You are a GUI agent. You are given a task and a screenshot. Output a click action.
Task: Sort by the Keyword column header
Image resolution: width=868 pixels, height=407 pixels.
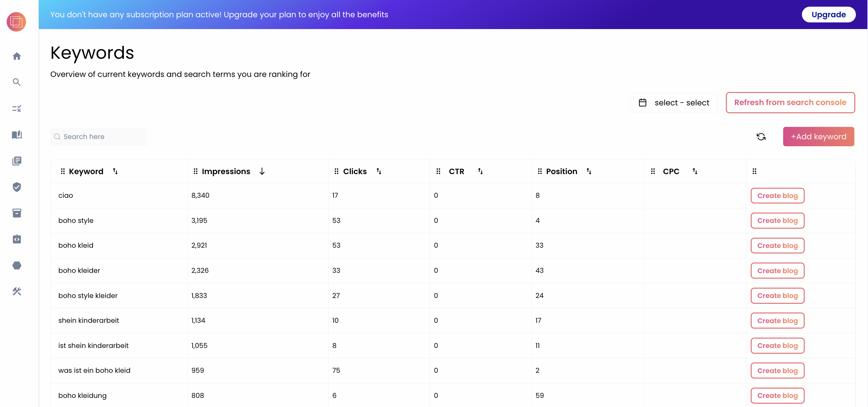point(86,171)
